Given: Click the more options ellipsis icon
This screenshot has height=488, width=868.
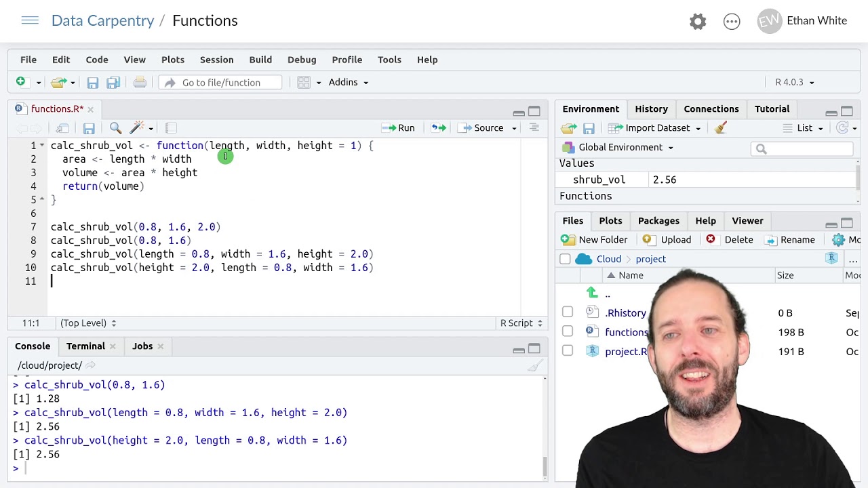Looking at the screenshot, I should (x=732, y=22).
